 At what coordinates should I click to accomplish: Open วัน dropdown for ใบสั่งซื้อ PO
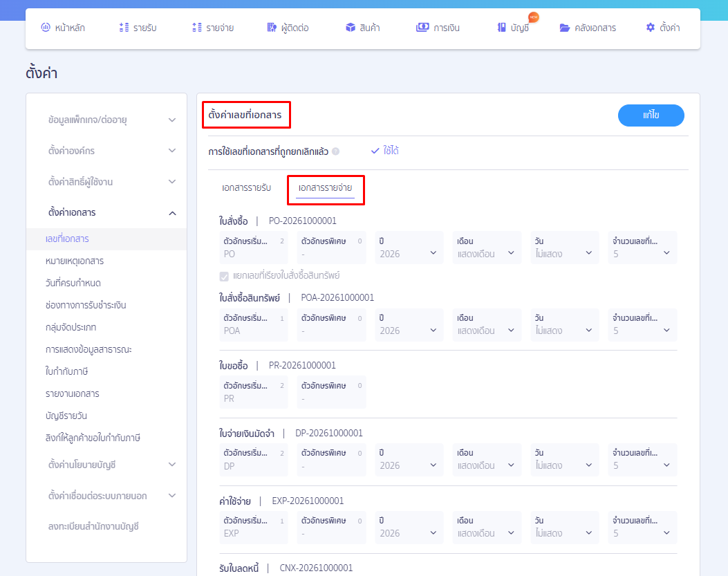tap(565, 248)
